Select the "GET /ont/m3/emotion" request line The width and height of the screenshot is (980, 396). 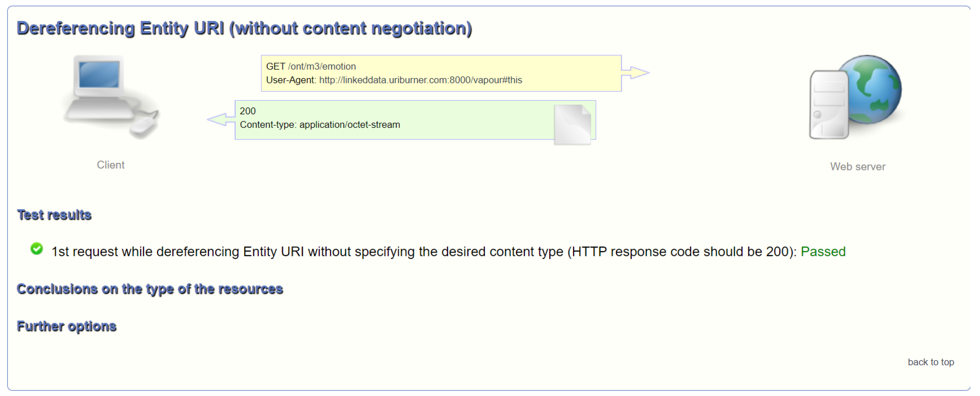tap(311, 67)
